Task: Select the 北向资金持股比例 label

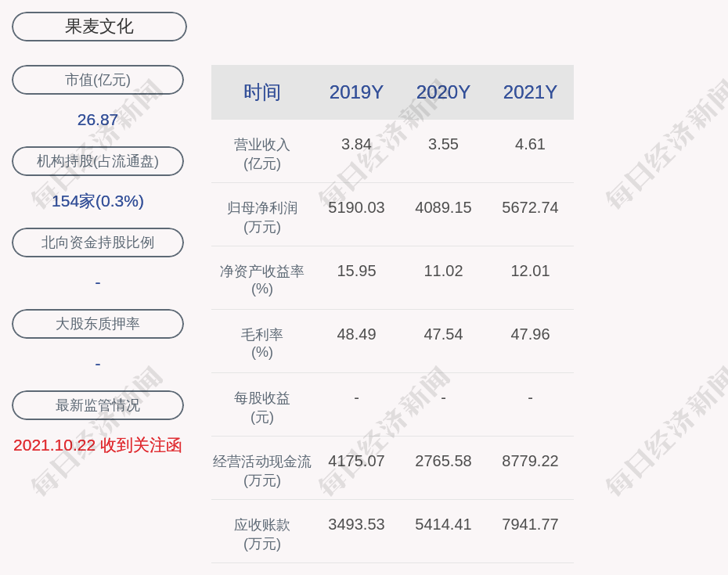Action: click(x=98, y=243)
